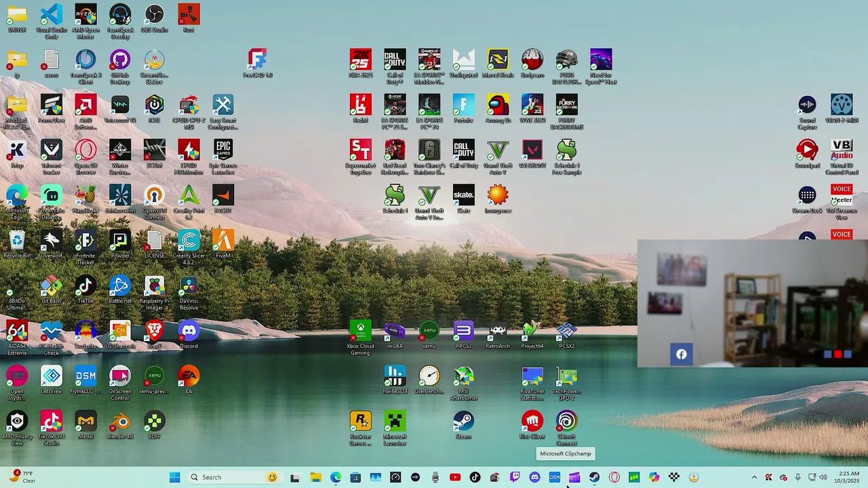Open VALORANT game shortcut

pos(532,154)
